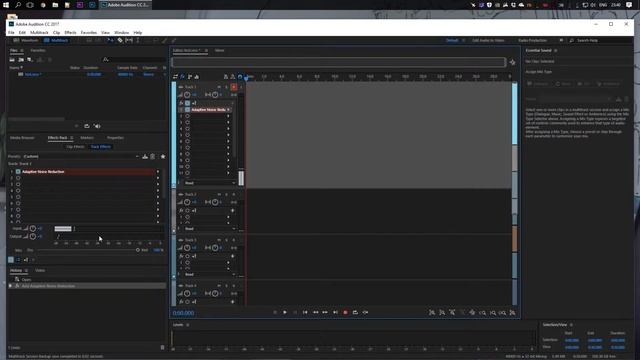Open the Presets dropdown in Effects Rack
Screen dimensions: 640x360
pyautogui.click(x=81, y=156)
